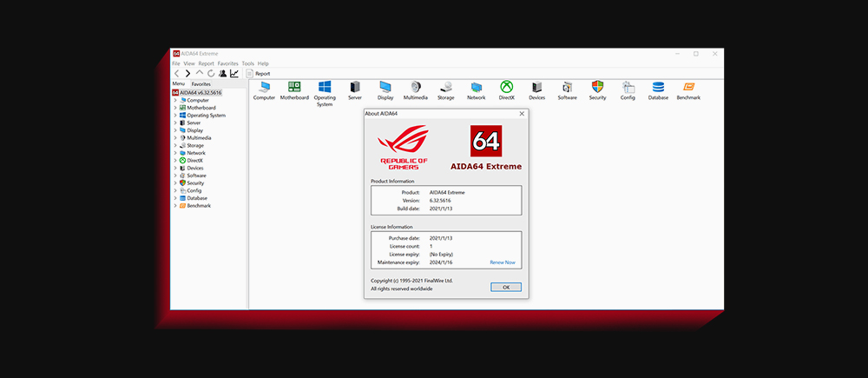The width and height of the screenshot is (868, 378).
Task: Click the Build date value 2021/1/13
Action: click(441, 209)
